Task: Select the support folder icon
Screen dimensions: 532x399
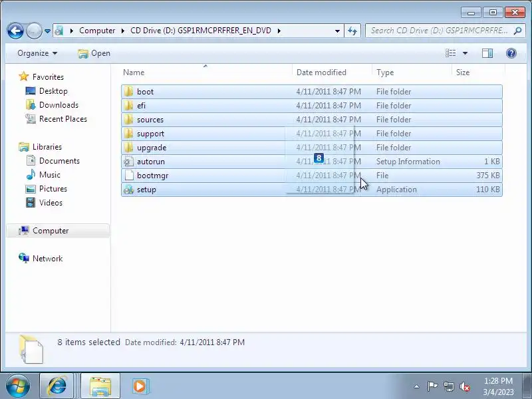Action: click(x=128, y=134)
